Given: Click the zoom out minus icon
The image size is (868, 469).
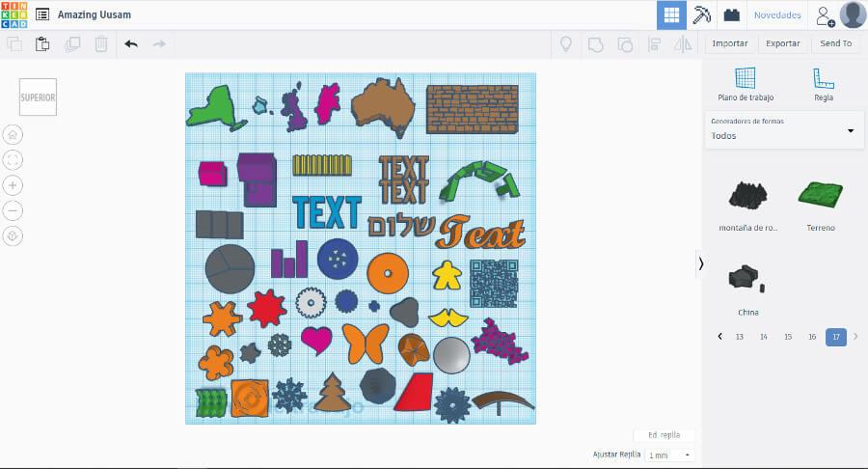Looking at the screenshot, I should click(x=14, y=210).
